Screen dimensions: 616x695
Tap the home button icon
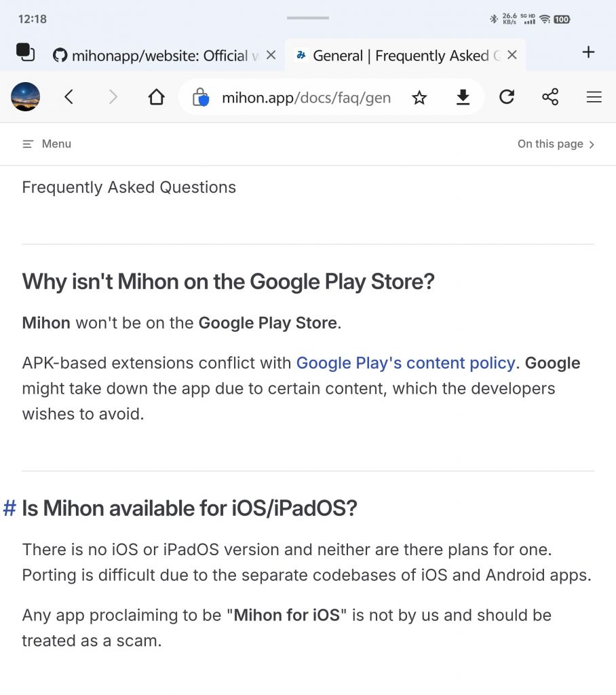[x=156, y=97]
